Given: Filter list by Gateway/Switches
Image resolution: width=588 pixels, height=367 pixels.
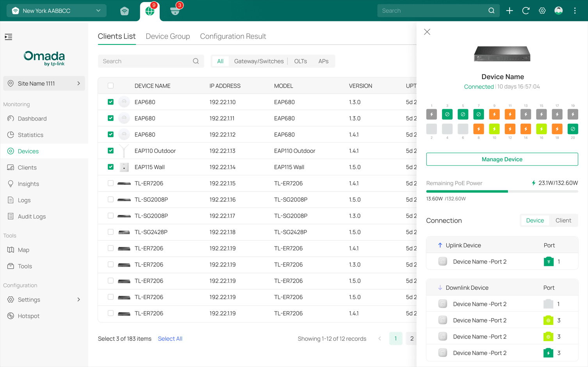Looking at the screenshot, I should [x=258, y=61].
